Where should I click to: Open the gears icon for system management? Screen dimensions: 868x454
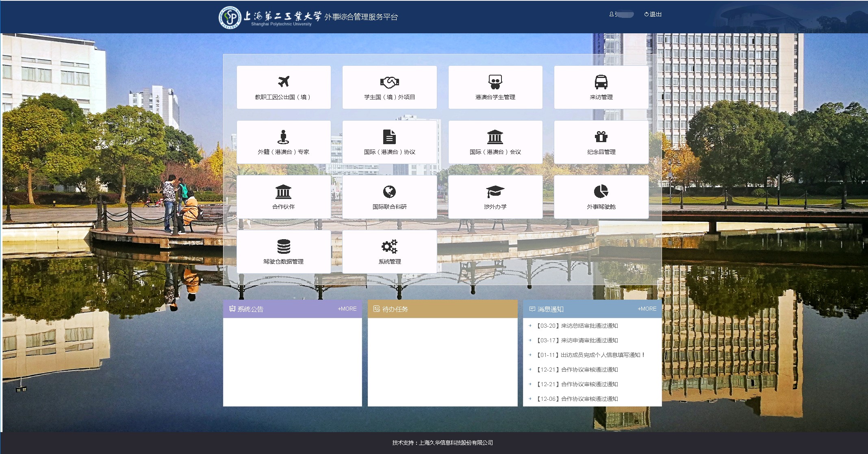point(389,246)
